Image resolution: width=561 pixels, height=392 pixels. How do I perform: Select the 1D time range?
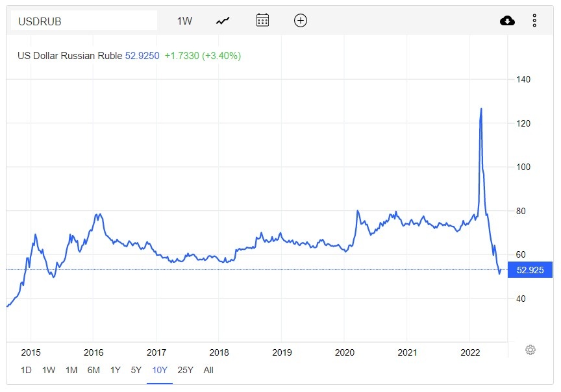point(26,370)
